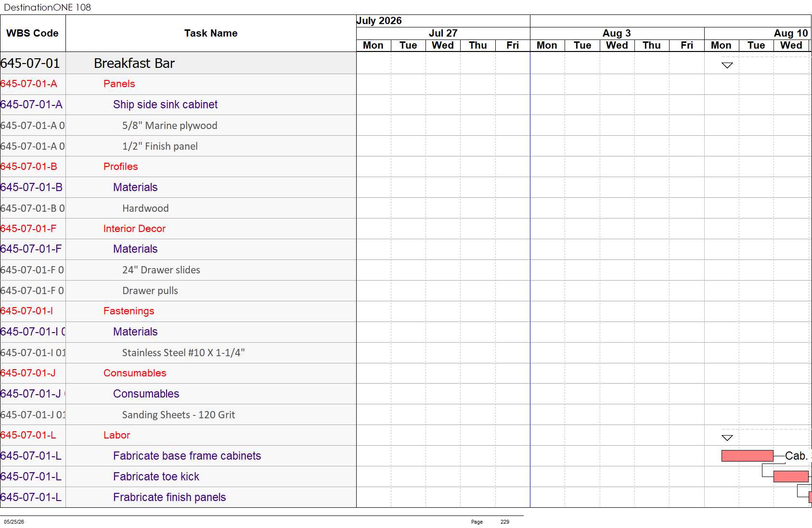
Task: Click the WBS Code column header
Action: pos(33,33)
